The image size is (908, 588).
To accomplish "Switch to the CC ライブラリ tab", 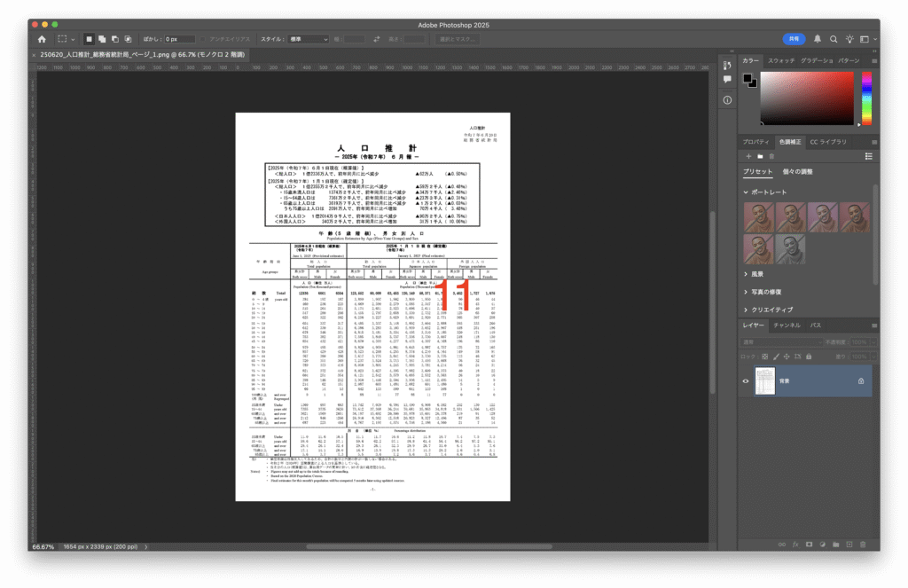I will [828, 142].
